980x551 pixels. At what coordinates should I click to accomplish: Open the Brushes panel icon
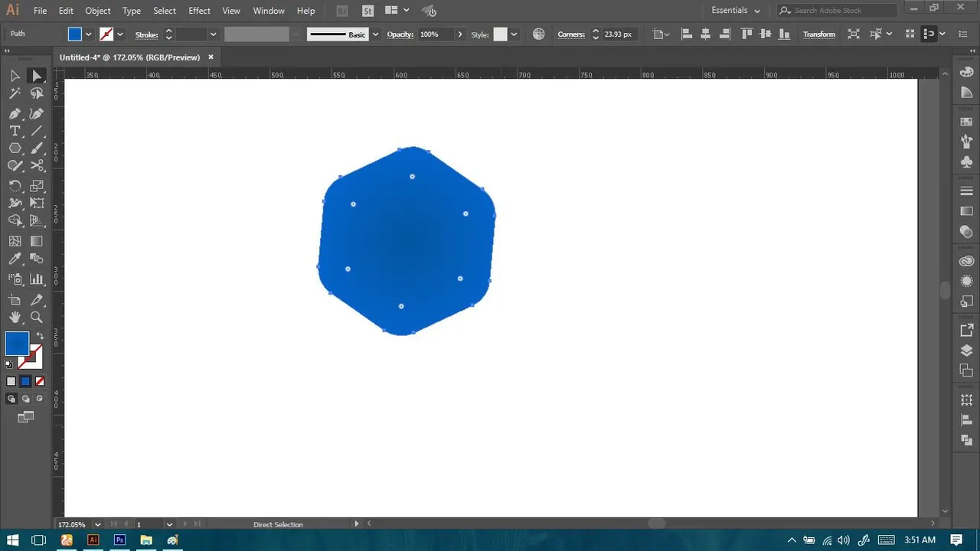coord(966,142)
